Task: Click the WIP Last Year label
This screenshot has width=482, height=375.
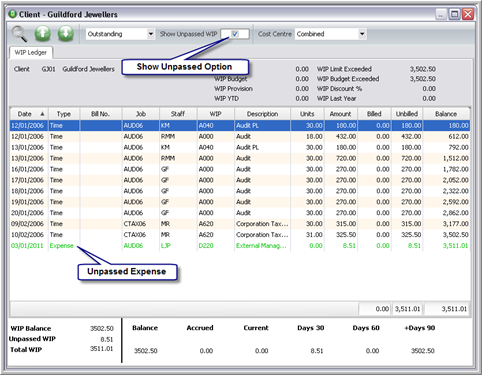Action: [337, 99]
